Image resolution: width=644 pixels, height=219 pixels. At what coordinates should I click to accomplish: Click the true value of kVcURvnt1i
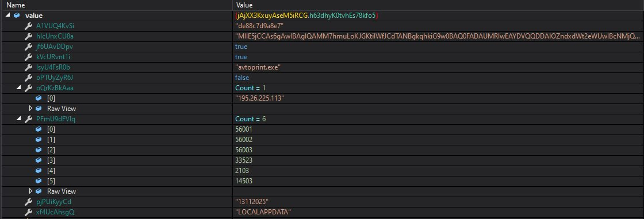tap(241, 57)
